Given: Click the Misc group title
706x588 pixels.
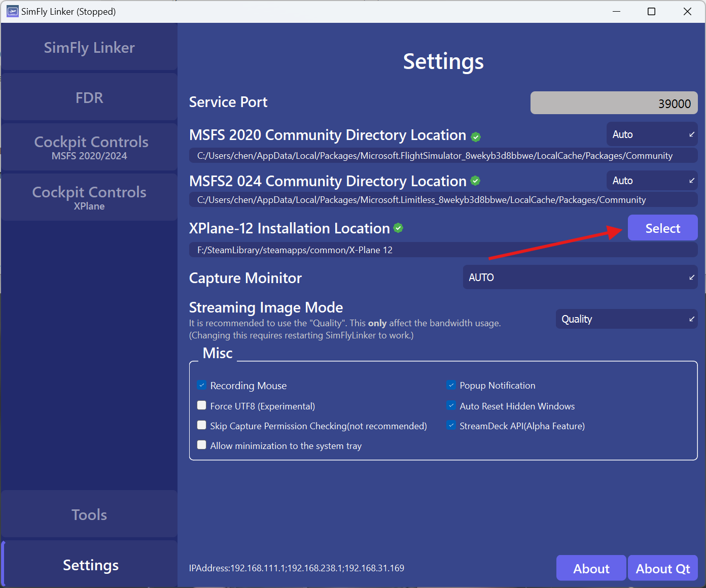Looking at the screenshot, I should 218,353.
